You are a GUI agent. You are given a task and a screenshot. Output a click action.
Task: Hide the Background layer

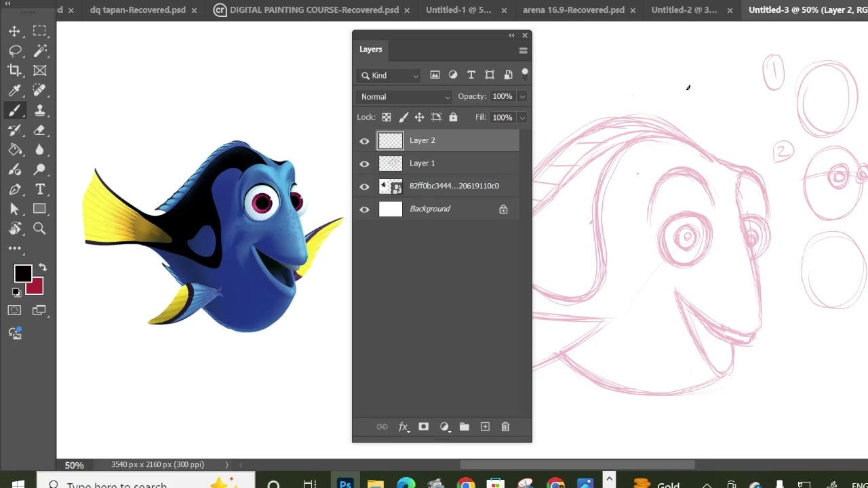(364, 209)
